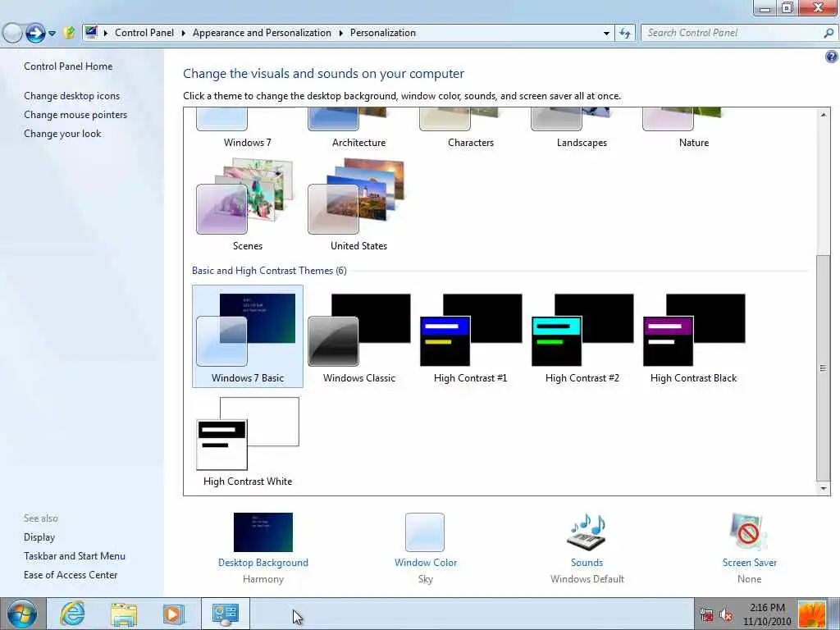This screenshot has width=840, height=630.
Task: Click the Personalization taskbar button
Action: (x=226, y=614)
